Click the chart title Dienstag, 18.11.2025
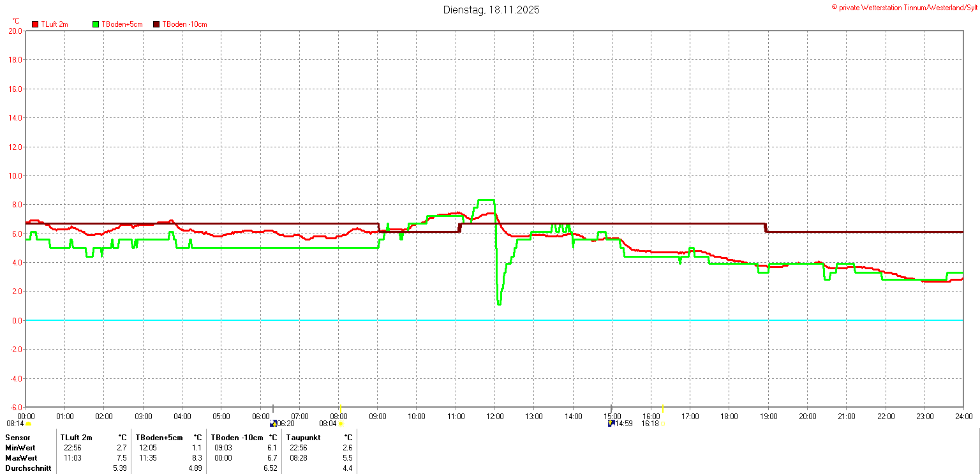Image resolution: width=980 pixels, height=474 pixels. [491, 10]
